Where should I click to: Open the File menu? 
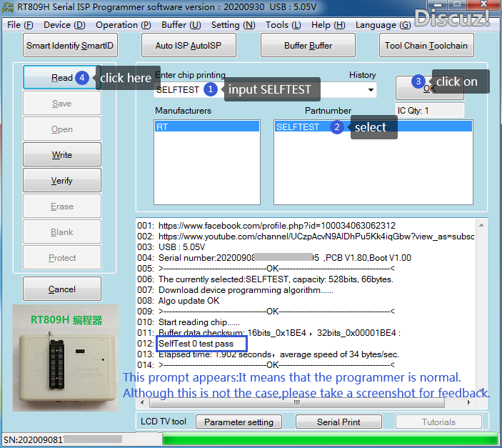click(x=20, y=25)
